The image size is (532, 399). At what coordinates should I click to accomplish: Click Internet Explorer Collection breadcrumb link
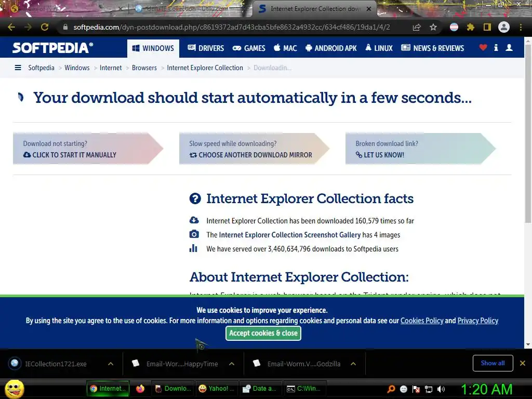pos(205,68)
